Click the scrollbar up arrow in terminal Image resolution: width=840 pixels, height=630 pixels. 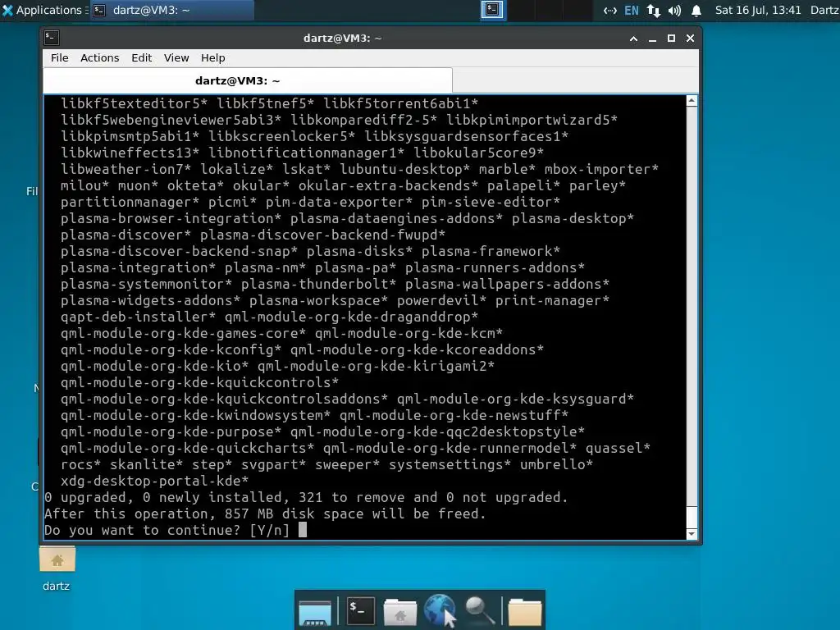[x=692, y=101]
